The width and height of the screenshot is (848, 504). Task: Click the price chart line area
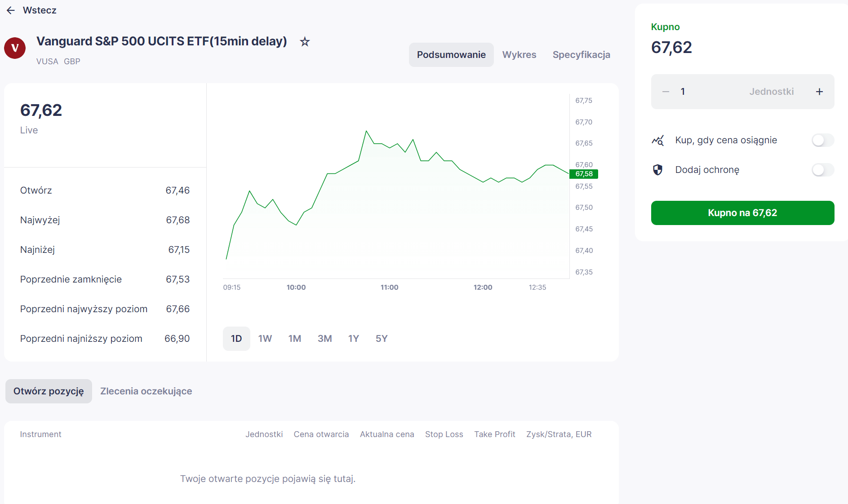tap(396, 186)
